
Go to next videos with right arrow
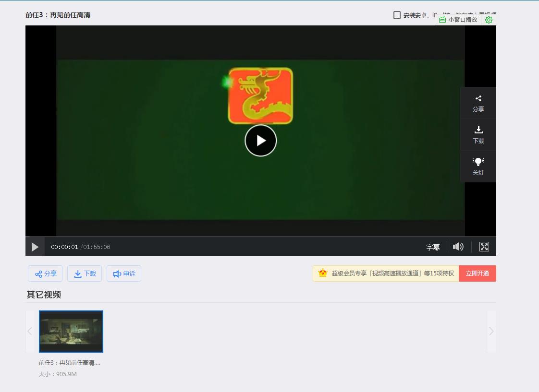(x=491, y=331)
